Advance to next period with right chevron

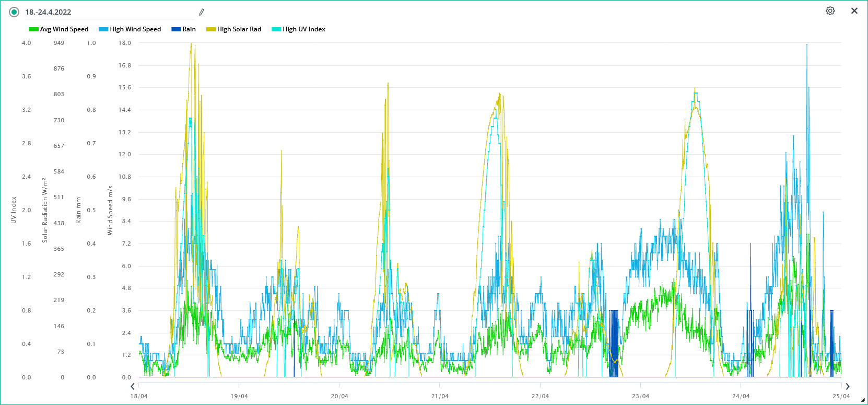click(847, 386)
